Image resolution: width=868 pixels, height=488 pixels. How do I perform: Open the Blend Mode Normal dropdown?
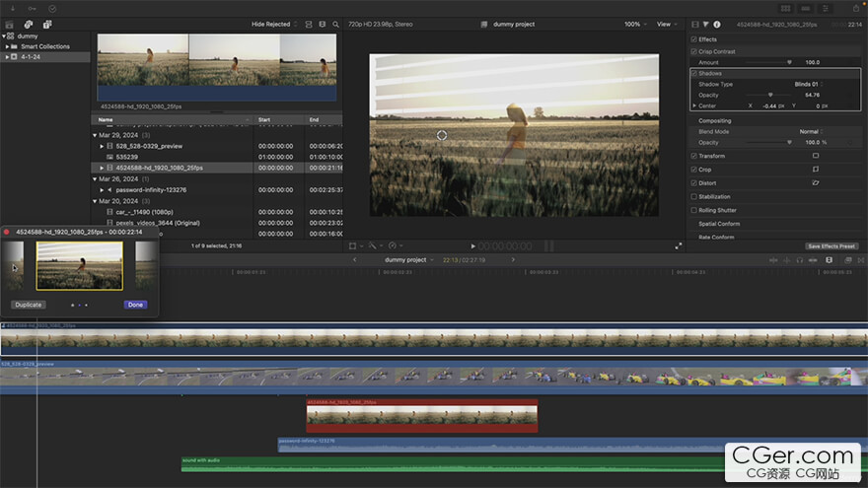[811, 132]
